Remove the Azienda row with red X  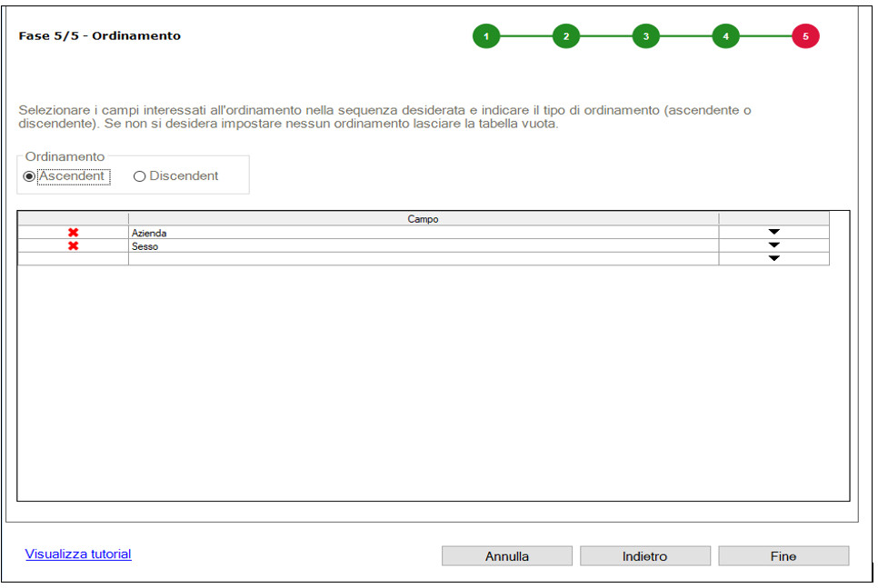point(74,233)
